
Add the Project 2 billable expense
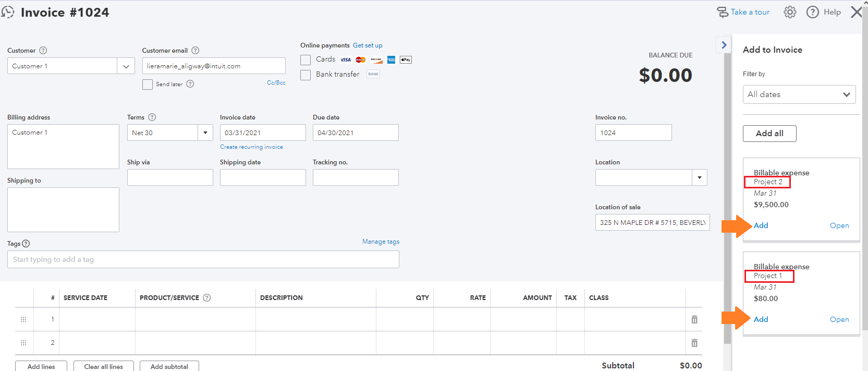tap(761, 225)
